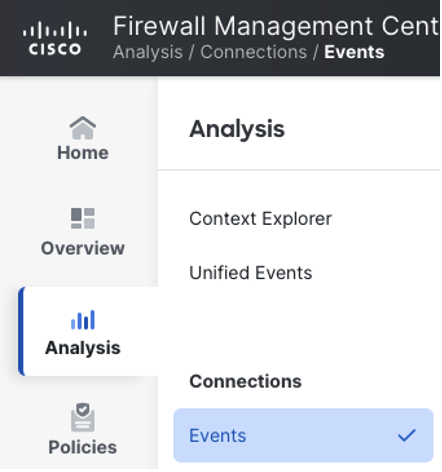Open the Overview dashboard tiles icon
Screen dimensions: 442x472
[83, 218]
